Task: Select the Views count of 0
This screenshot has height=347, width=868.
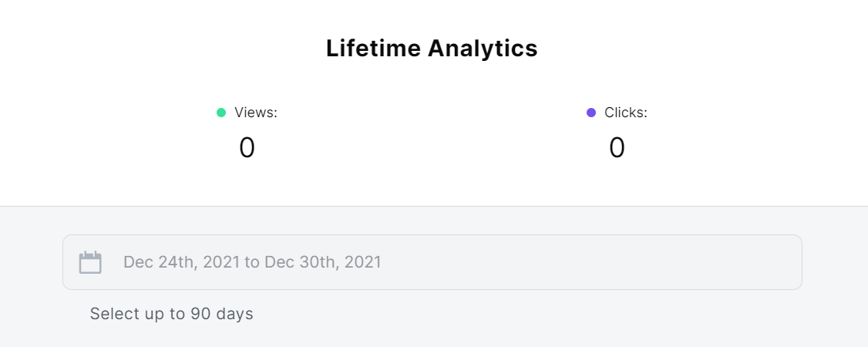Action: pyautogui.click(x=247, y=147)
